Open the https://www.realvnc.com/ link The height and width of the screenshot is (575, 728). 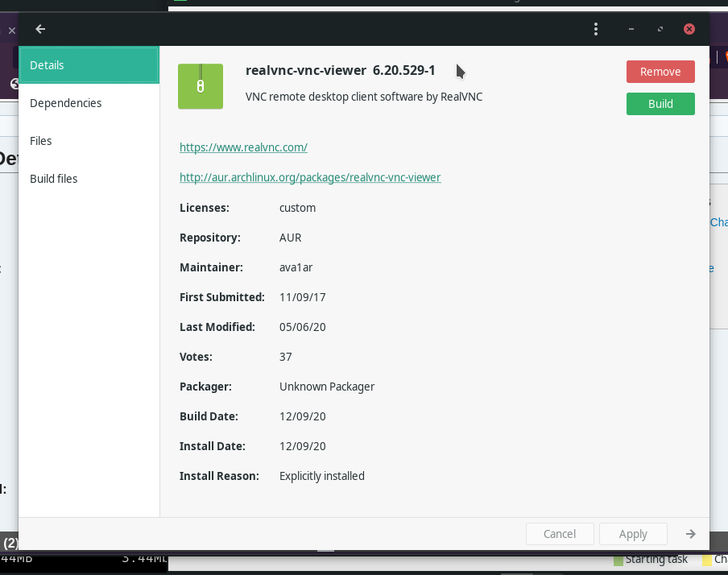(x=243, y=147)
